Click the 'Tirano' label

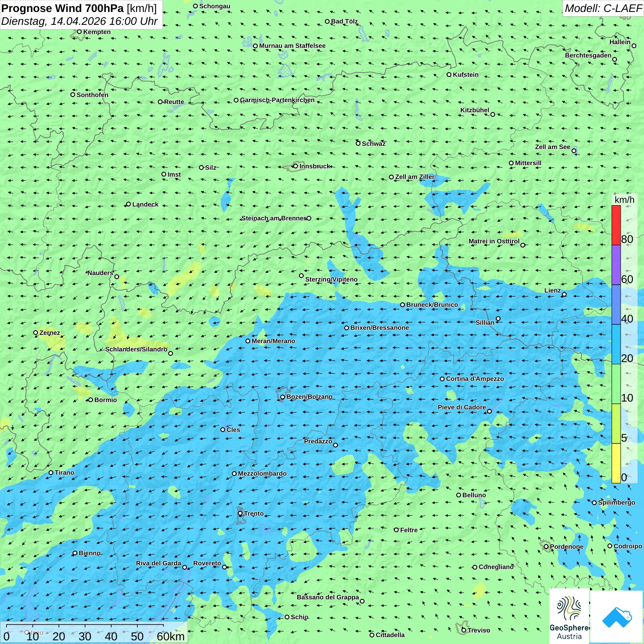click(64, 472)
